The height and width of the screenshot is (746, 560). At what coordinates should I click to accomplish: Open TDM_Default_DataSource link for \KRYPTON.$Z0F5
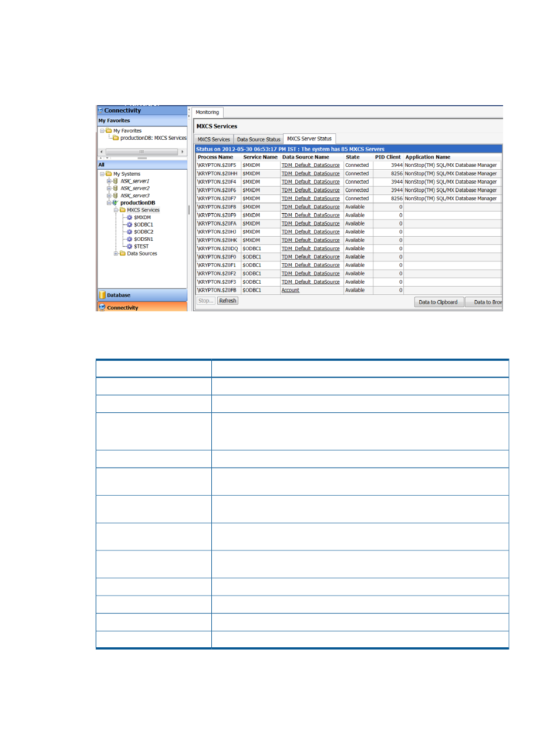tap(311, 165)
